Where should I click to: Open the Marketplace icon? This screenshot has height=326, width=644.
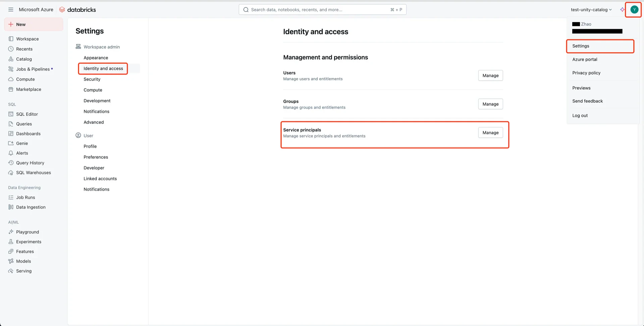click(x=11, y=89)
